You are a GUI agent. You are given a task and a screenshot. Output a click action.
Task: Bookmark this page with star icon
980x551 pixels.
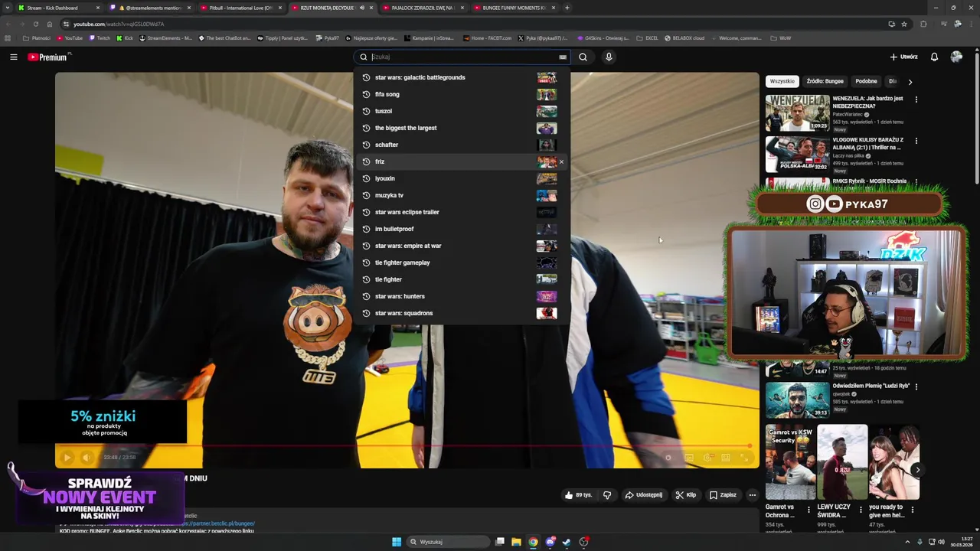[904, 24]
